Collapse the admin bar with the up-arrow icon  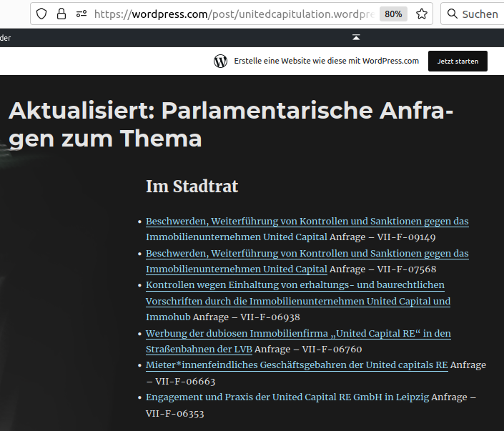(356, 37)
